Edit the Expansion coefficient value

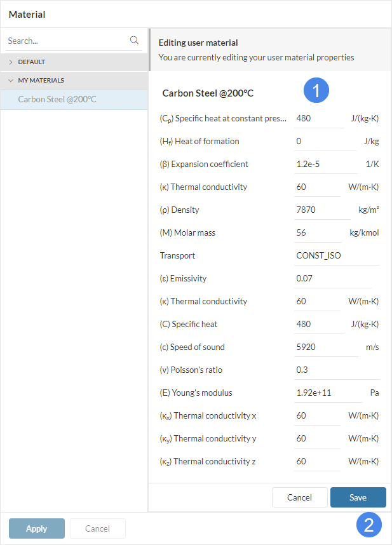(x=325, y=164)
